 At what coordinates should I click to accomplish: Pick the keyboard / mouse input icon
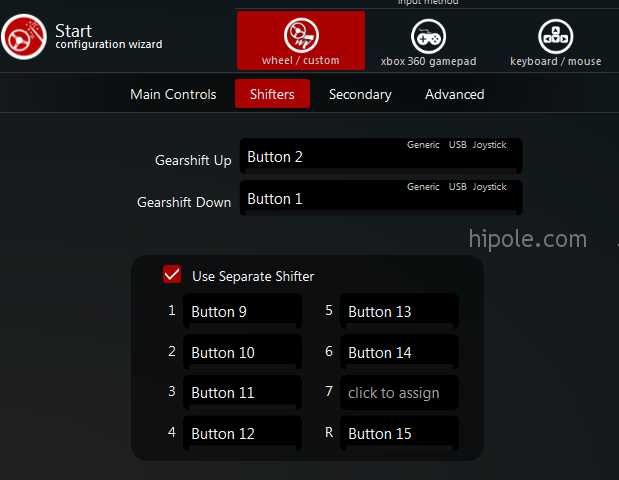[555, 36]
